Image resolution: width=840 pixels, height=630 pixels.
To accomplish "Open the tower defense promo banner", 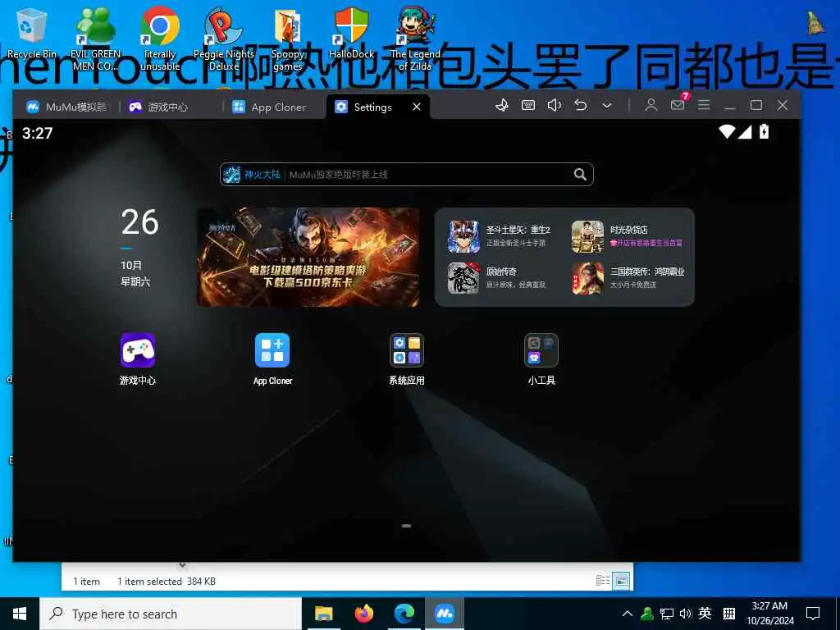I will 308,257.
